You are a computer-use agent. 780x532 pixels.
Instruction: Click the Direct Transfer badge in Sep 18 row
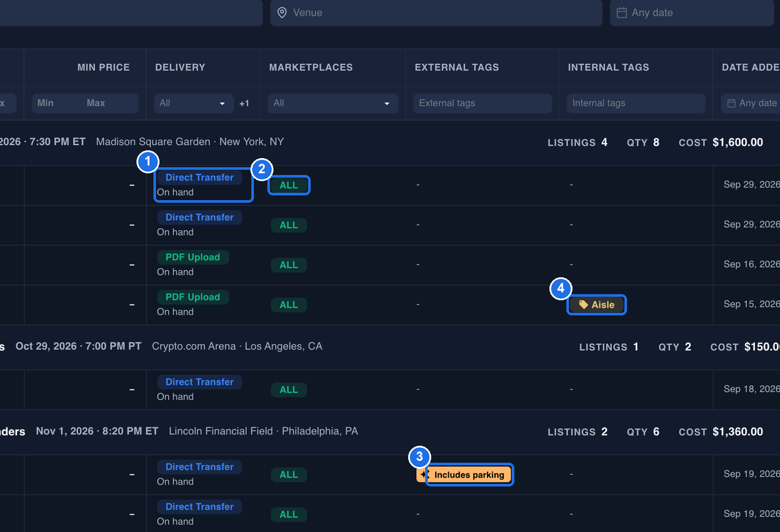coord(199,382)
